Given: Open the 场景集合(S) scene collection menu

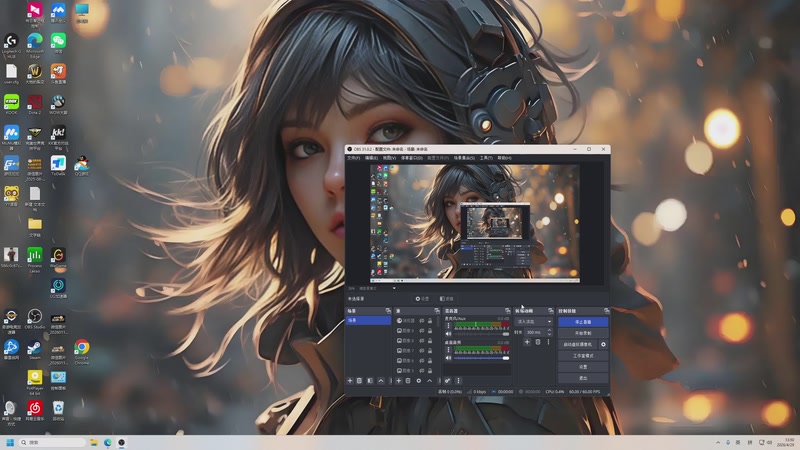Looking at the screenshot, I should 464,158.
